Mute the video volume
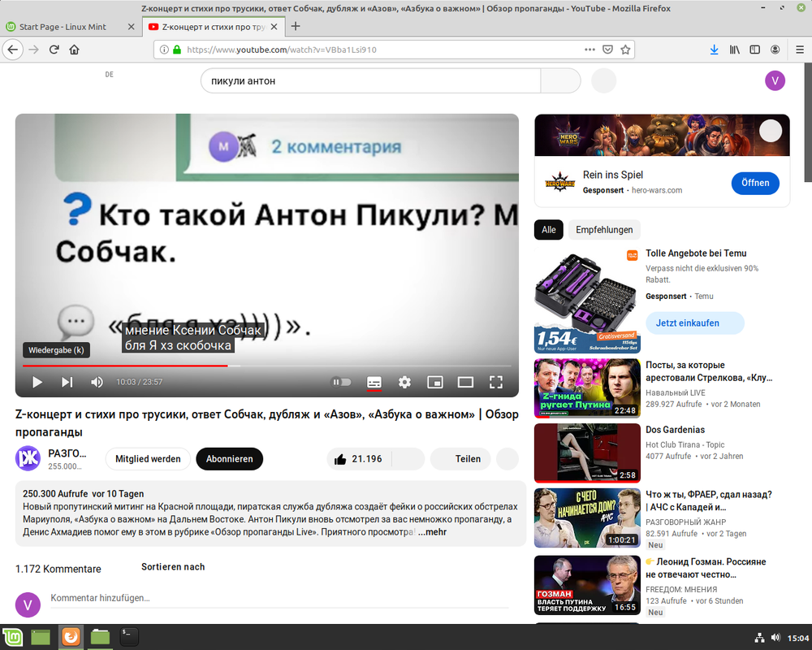This screenshot has width=812, height=650. (x=97, y=383)
